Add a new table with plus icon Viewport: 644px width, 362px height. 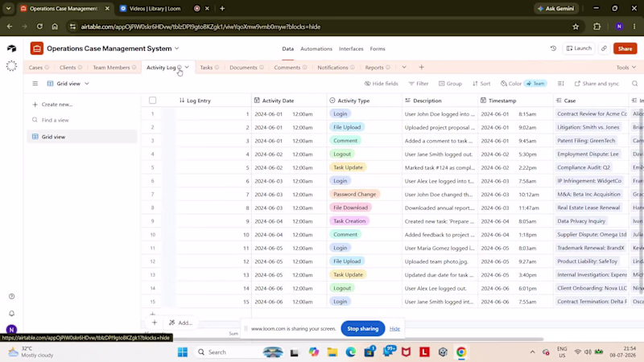[x=421, y=68]
